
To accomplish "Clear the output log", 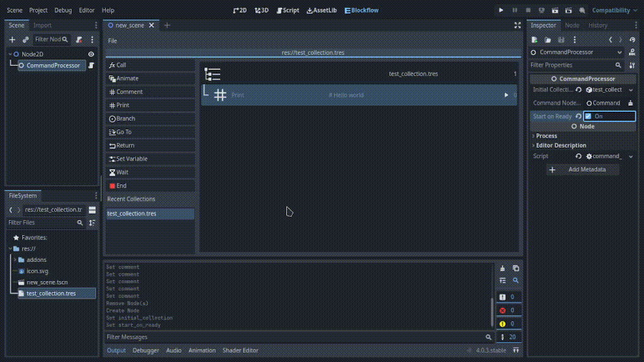I will pyautogui.click(x=502, y=268).
